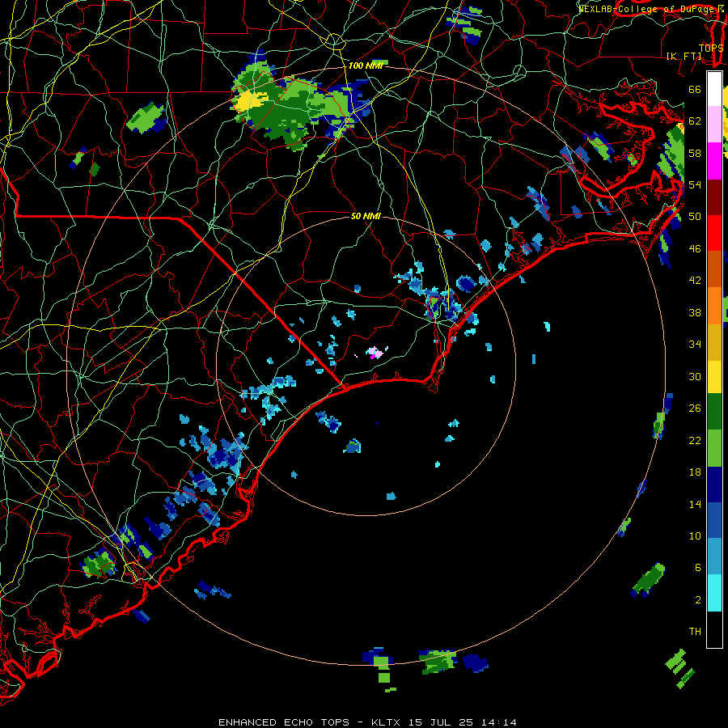728x728 pixels.
Task: Click the legend value "2"
Action: (x=697, y=600)
